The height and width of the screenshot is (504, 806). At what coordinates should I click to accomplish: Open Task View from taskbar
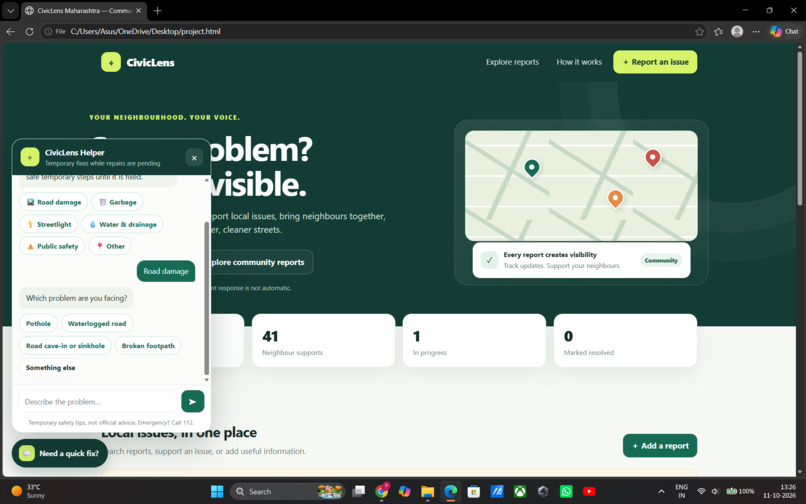pyautogui.click(x=358, y=492)
